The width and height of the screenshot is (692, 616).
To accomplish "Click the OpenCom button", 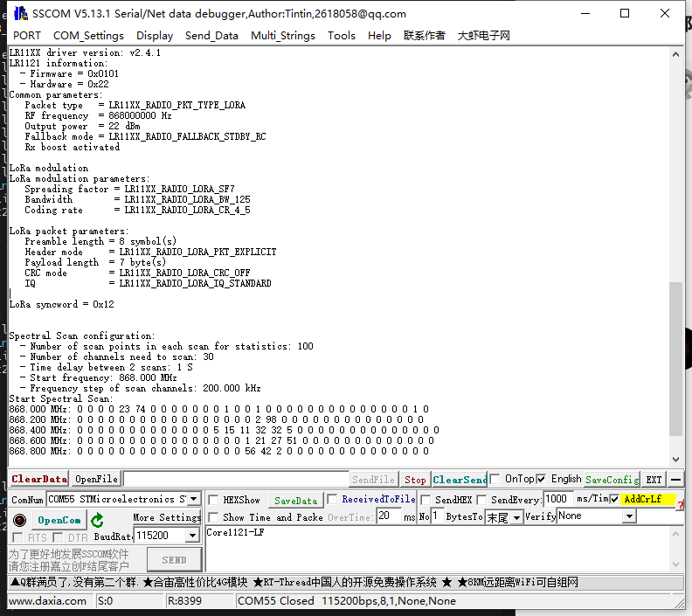I will [59, 520].
